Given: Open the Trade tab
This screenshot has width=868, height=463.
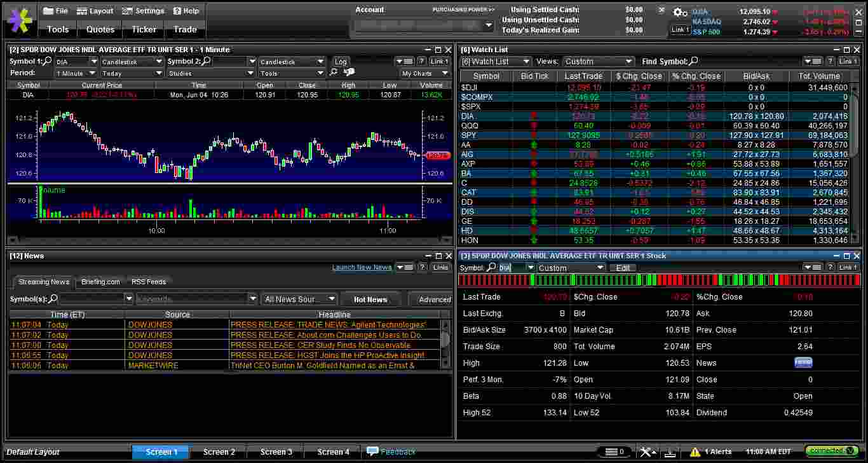Looking at the screenshot, I should [186, 29].
